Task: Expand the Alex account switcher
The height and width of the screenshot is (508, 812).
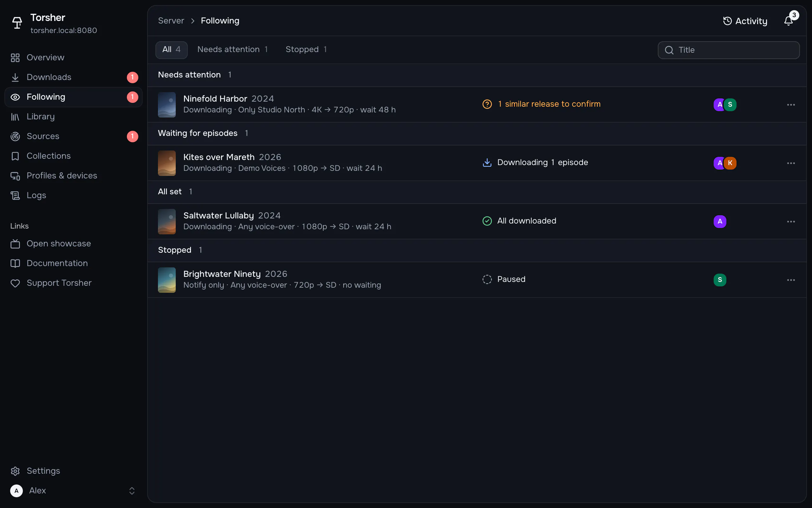Action: point(74,491)
